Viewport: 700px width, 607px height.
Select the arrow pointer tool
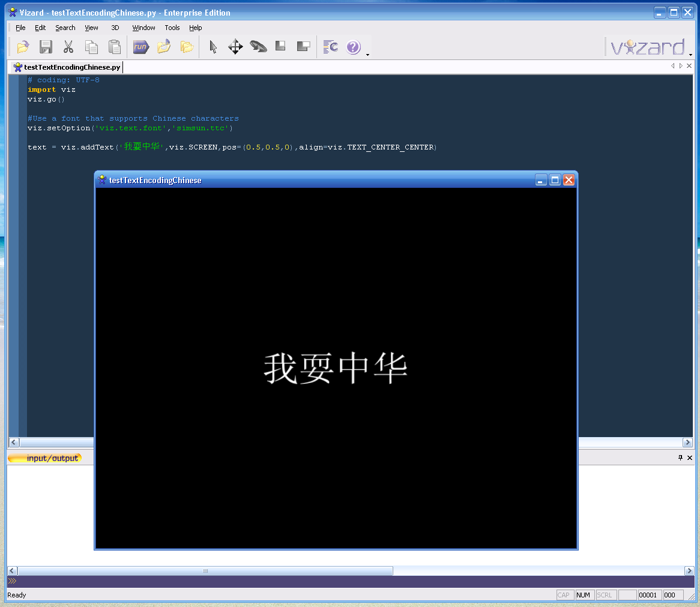(213, 47)
